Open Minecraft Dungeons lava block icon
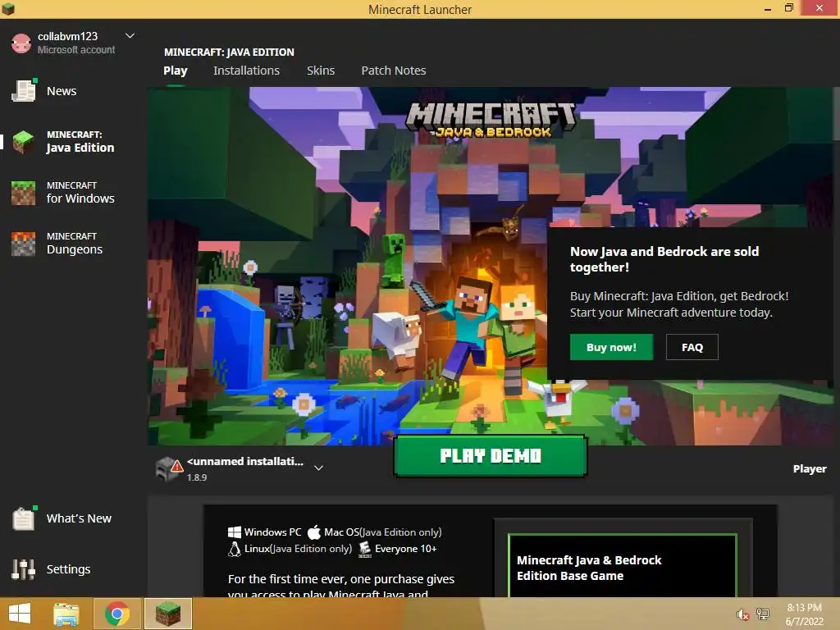 [24, 244]
